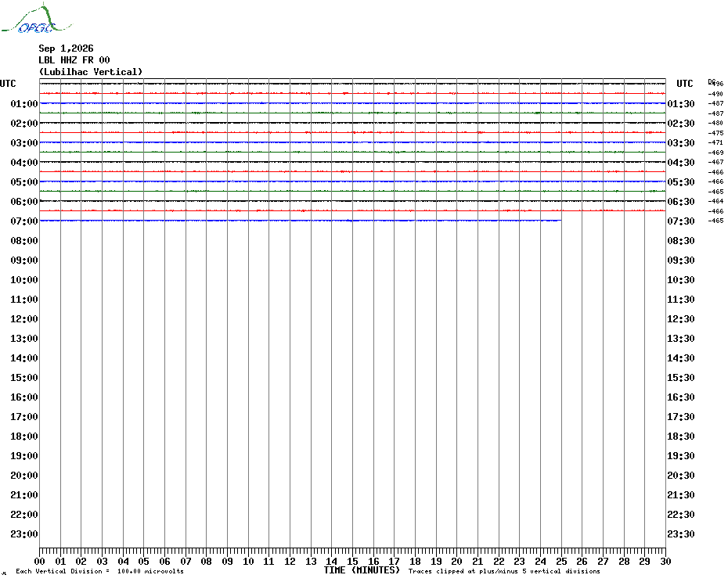
Task: Click the DC offset value -490
Action: [x=715, y=94]
